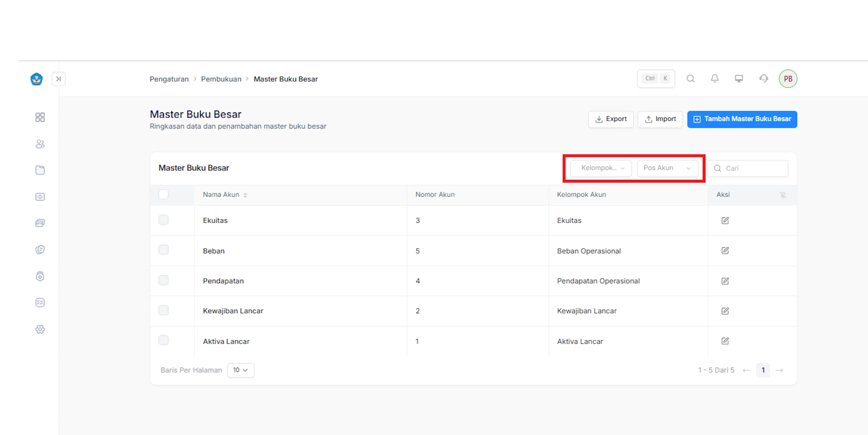Screen dimensions: 868x435
Task: Open notifications bell icon
Action: pyautogui.click(x=715, y=78)
